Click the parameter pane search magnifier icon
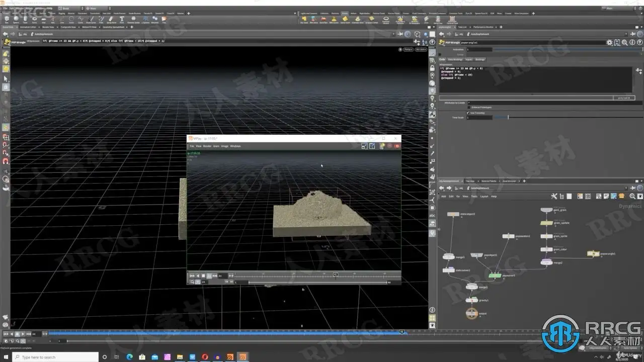This screenshot has width=644, height=362. pyautogui.click(x=624, y=43)
